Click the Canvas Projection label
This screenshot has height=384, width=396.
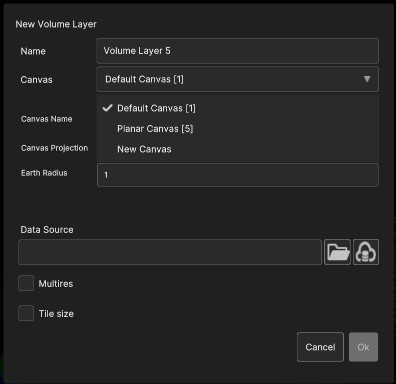(54, 148)
